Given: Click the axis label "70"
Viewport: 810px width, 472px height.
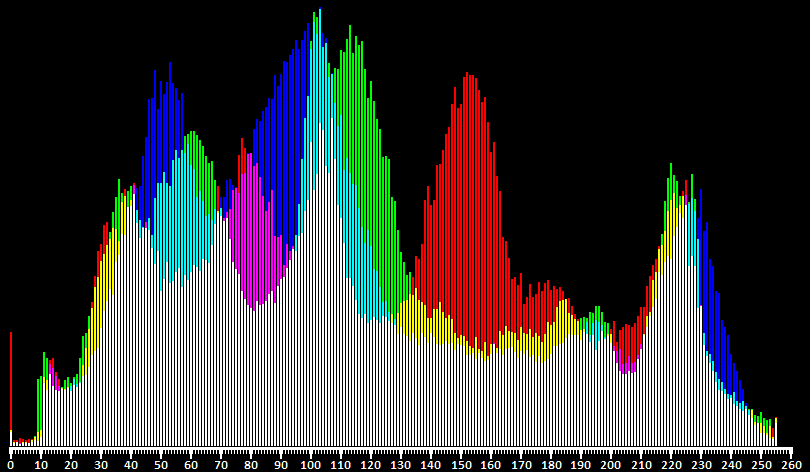Looking at the screenshot, I should (221, 464).
